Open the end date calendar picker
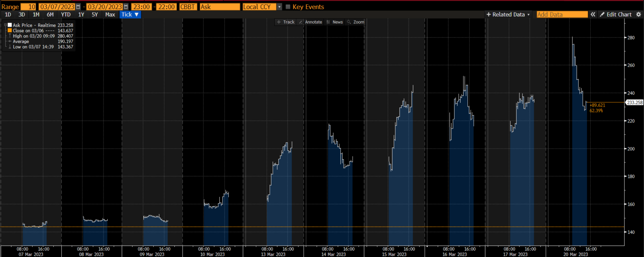 point(126,7)
